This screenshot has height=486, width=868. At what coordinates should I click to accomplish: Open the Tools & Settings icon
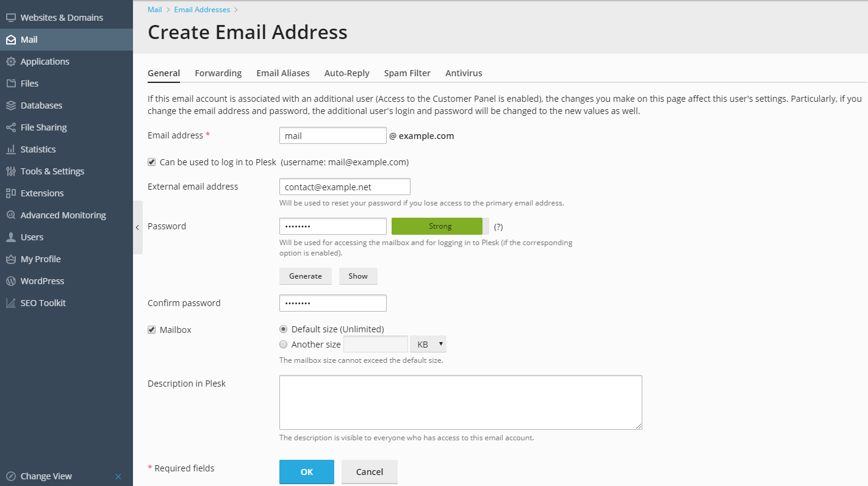point(10,171)
